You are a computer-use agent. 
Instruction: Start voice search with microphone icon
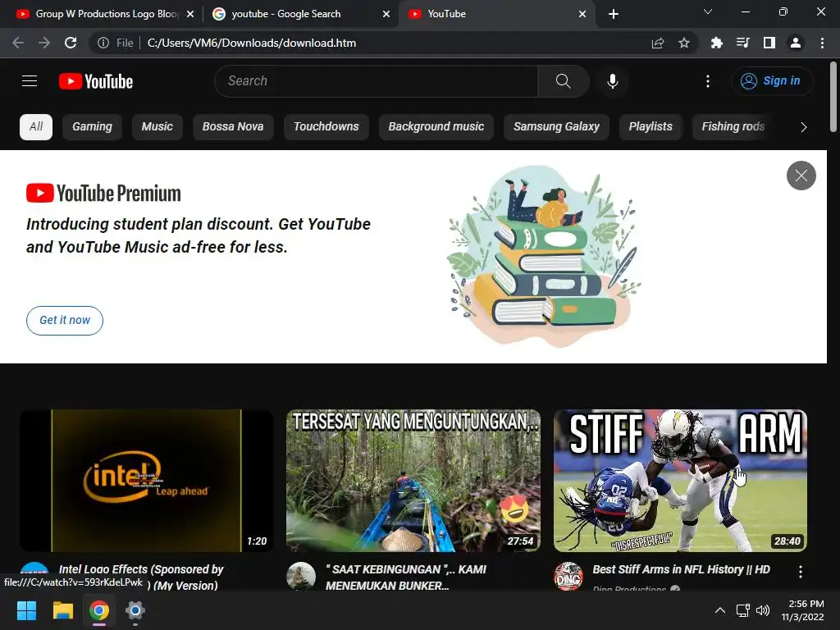click(x=612, y=81)
